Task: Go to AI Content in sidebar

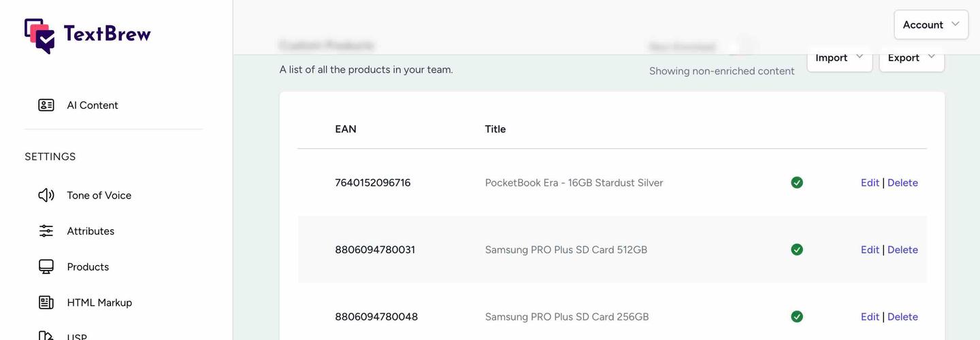Action: tap(92, 105)
